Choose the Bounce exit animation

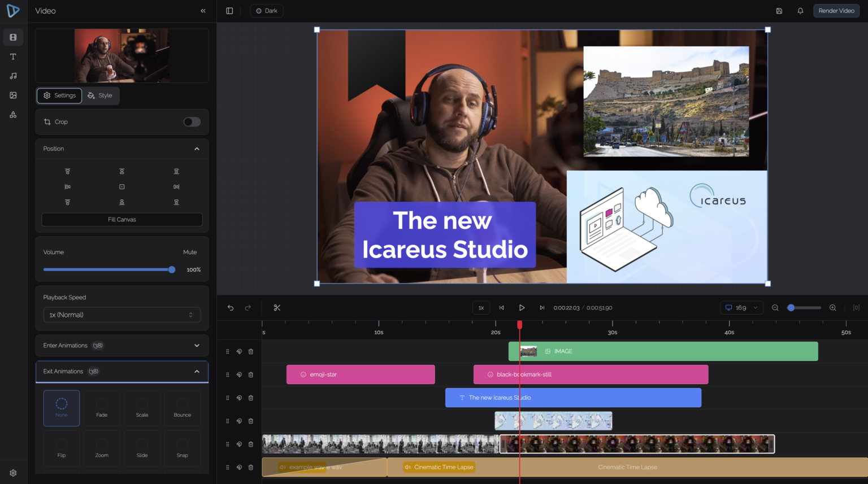click(182, 408)
